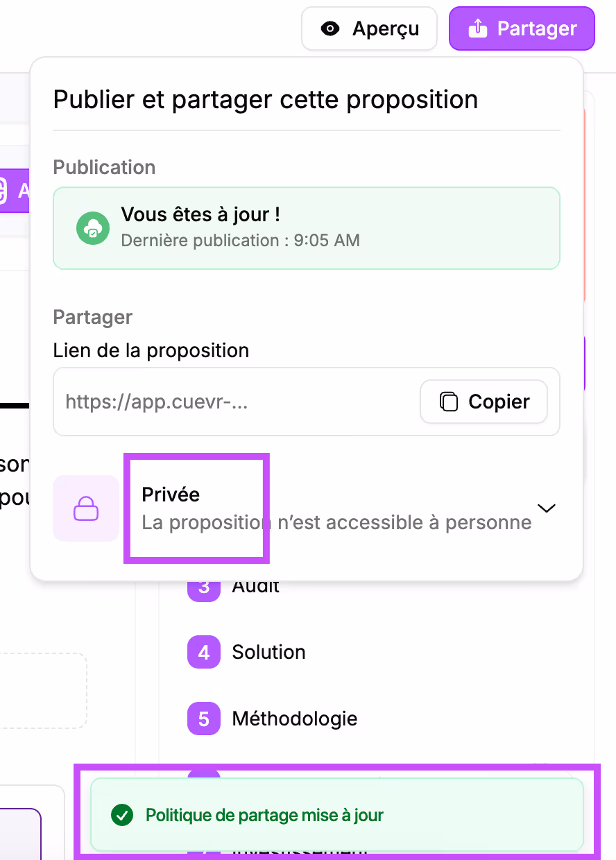This screenshot has width=616, height=860.
Task: Click the numbered icon for Audit step
Action: pyautogui.click(x=203, y=585)
